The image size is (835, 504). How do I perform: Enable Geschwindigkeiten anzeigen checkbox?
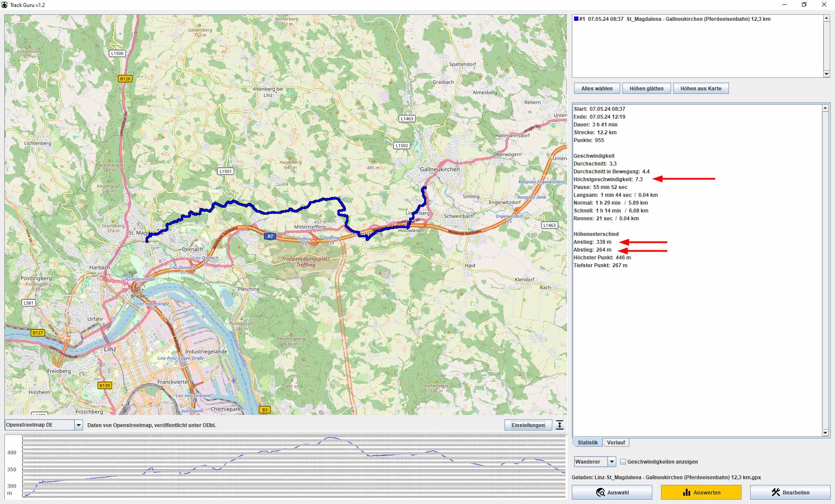click(623, 462)
